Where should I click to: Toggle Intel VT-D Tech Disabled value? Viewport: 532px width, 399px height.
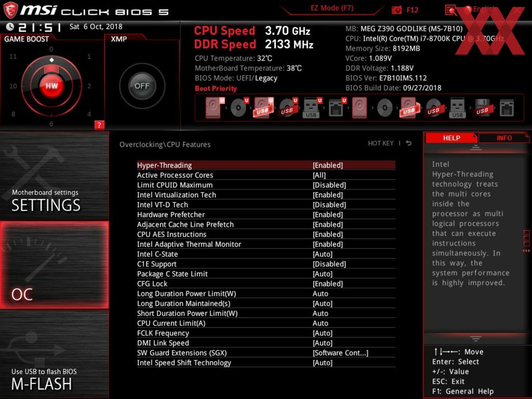tap(329, 205)
